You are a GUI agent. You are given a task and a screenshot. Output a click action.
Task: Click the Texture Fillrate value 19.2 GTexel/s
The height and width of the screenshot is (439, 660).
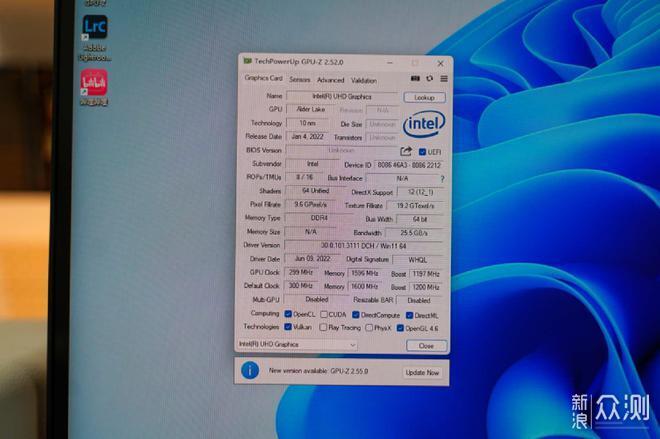click(x=415, y=206)
